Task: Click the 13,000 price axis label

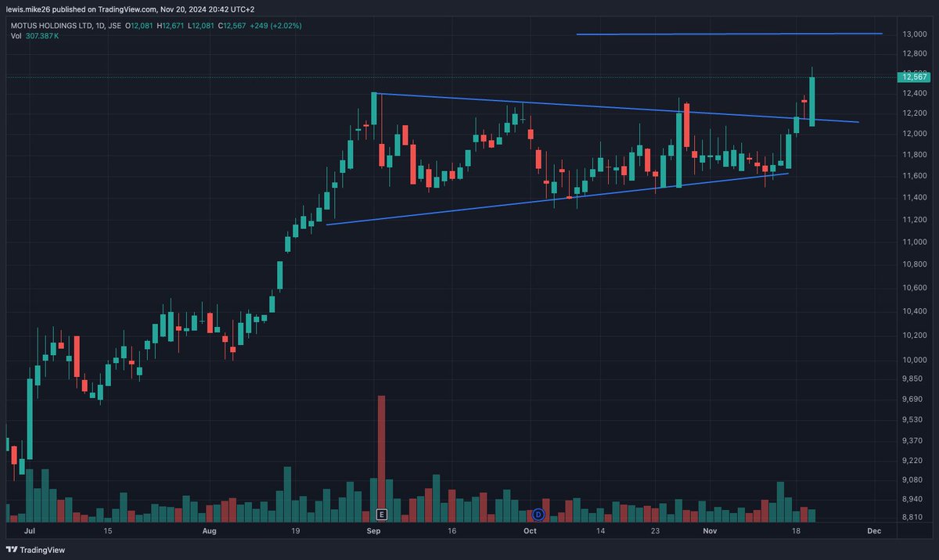Action: tap(915, 34)
